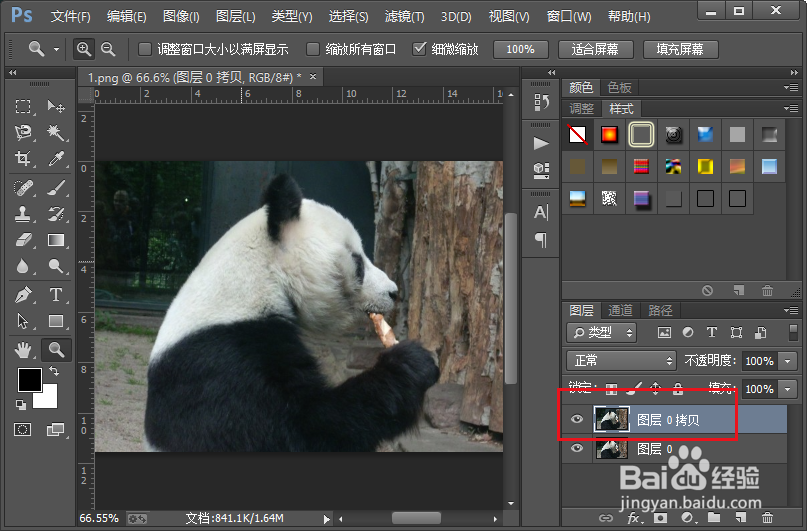The image size is (807, 531).
Task: Check resize windows to fit option
Action: click(145, 49)
